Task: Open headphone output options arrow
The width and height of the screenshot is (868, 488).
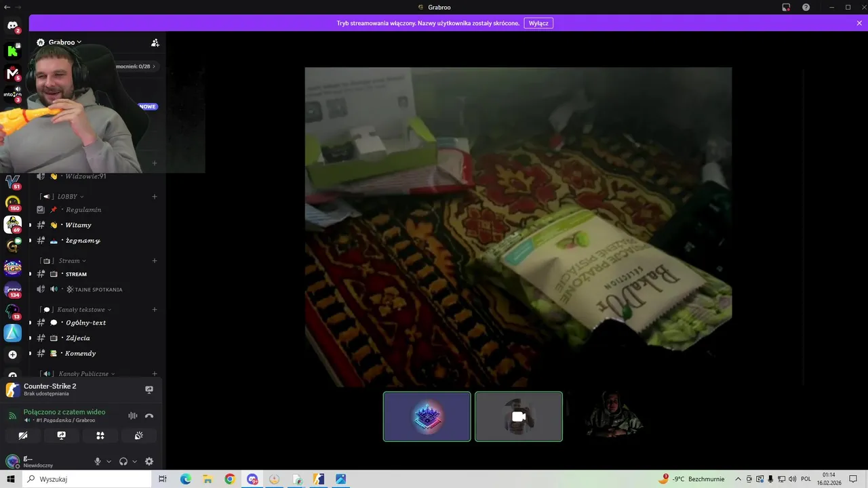Action: (134, 462)
